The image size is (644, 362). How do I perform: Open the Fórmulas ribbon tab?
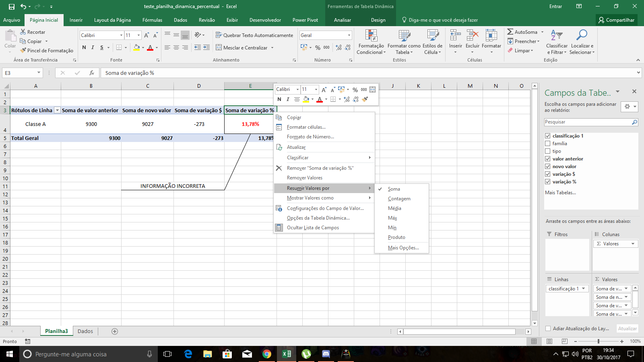[x=152, y=20]
